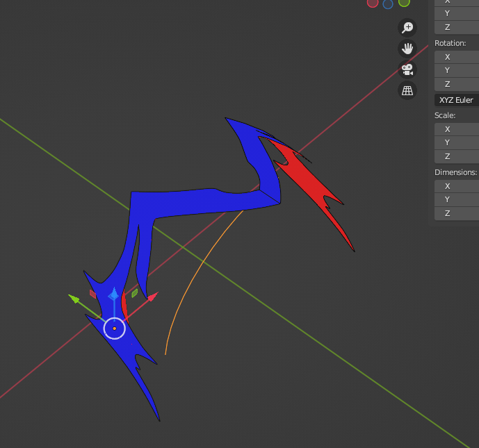Click the Rotation X field

[457, 57]
